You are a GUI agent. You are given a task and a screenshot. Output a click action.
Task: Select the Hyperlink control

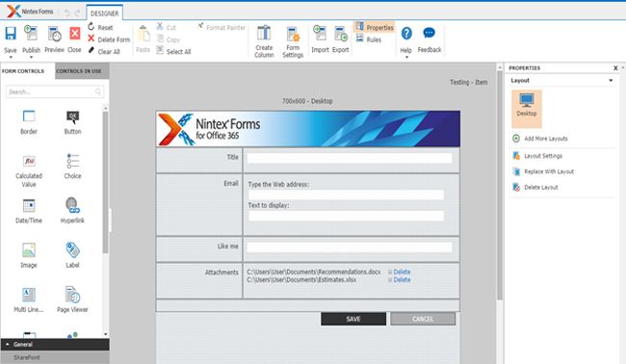[72, 210]
